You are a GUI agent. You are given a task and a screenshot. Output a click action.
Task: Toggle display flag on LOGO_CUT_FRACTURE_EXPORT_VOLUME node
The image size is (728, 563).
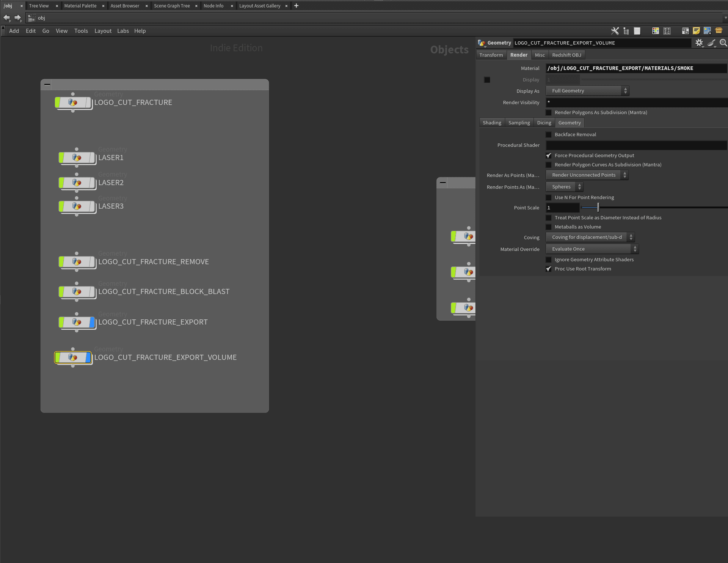click(88, 357)
